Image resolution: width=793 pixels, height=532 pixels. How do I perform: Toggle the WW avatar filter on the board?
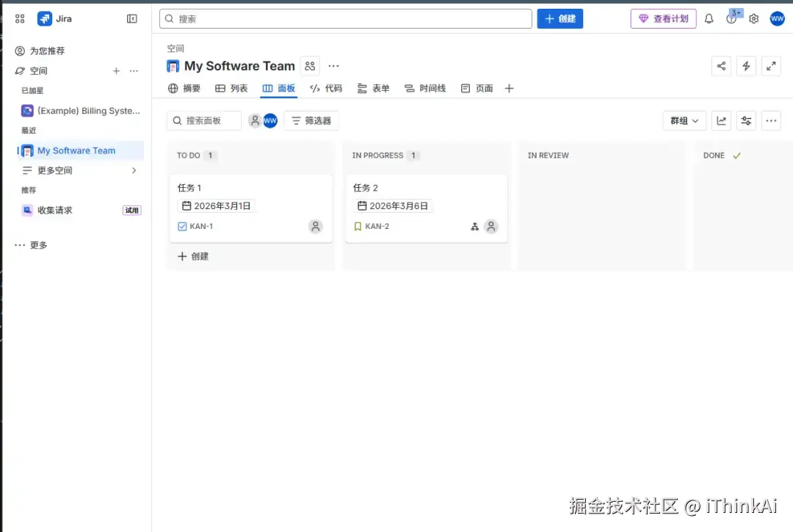[x=270, y=121]
